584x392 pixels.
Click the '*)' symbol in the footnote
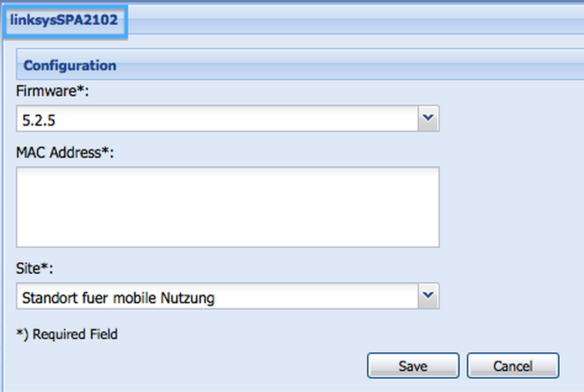22,334
